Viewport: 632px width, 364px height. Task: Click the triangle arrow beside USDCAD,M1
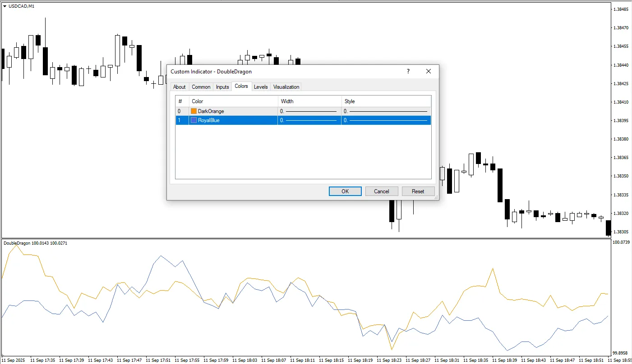click(x=5, y=6)
